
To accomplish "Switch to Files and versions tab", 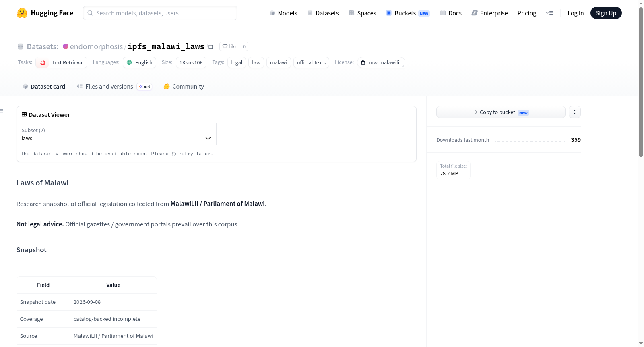I will (x=114, y=87).
